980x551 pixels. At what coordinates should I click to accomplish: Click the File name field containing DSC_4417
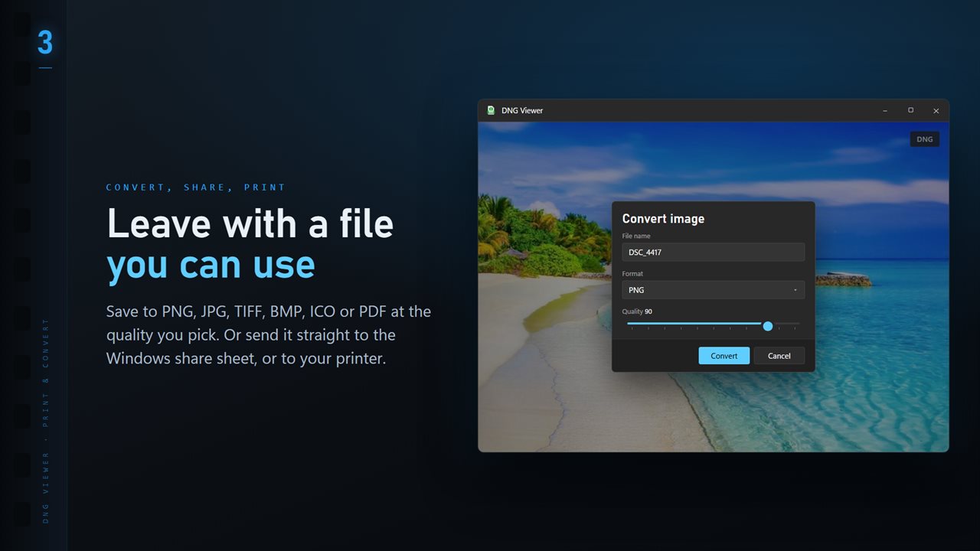click(x=713, y=252)
